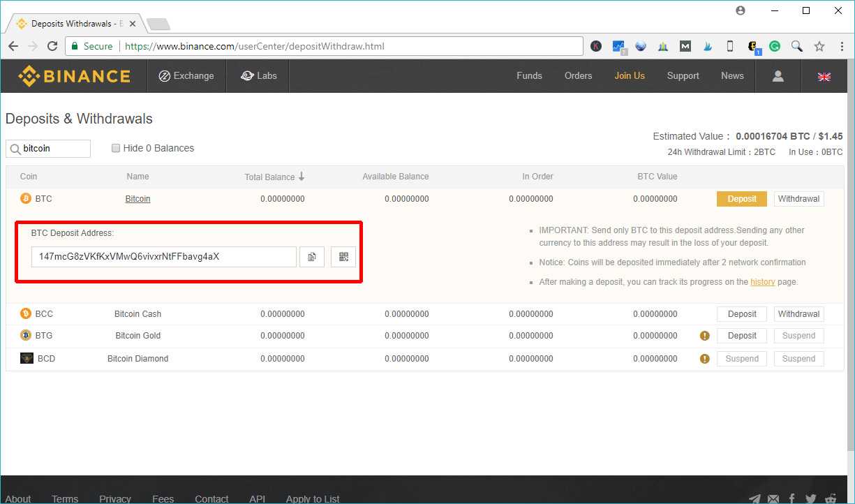This screenshot has width=855, height=504.
Task: Click warning icon in Bitcoin Diamond row
Action: (x=704, y=359)
